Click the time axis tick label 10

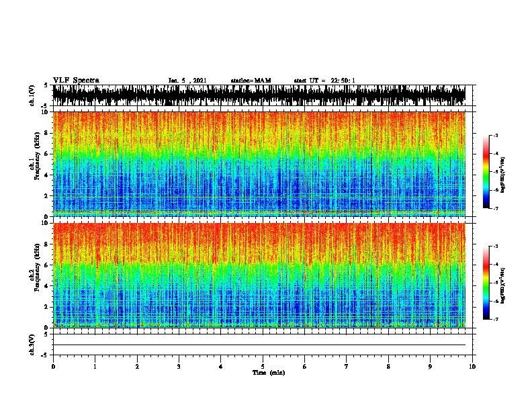point(472,366)
